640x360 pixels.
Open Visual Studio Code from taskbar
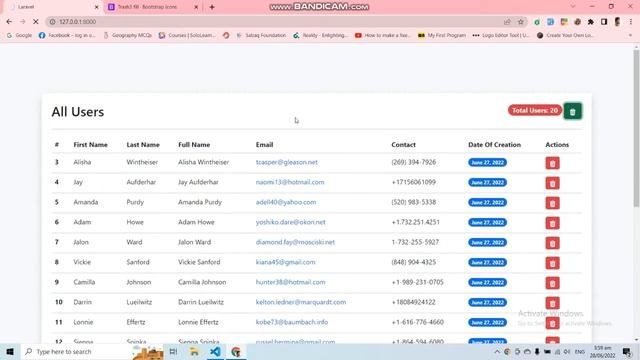tap(215, 351)
